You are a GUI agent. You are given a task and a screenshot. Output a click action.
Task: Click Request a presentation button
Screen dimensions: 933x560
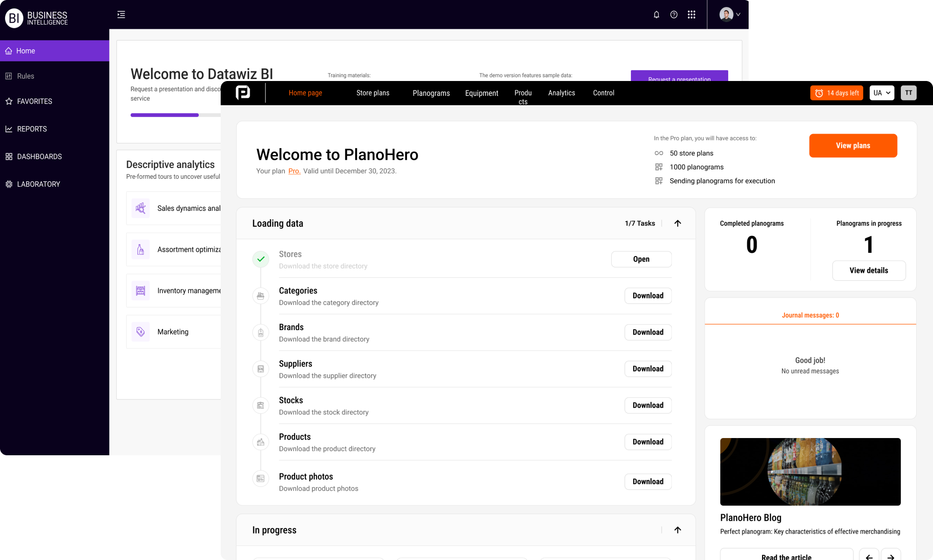coord(679,76)
